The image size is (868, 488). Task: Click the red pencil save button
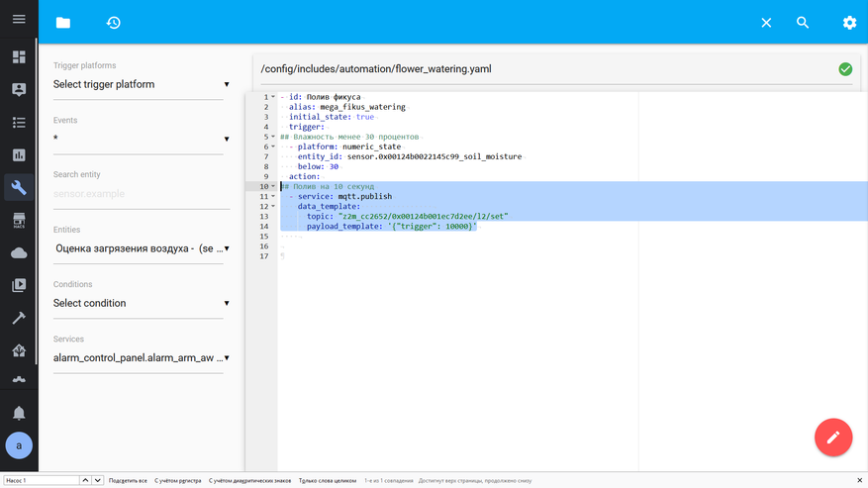point(832,437)
